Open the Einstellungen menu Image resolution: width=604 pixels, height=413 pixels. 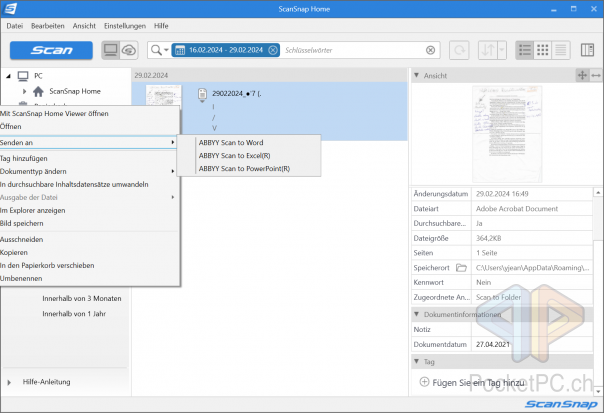(x=125, y=26)
